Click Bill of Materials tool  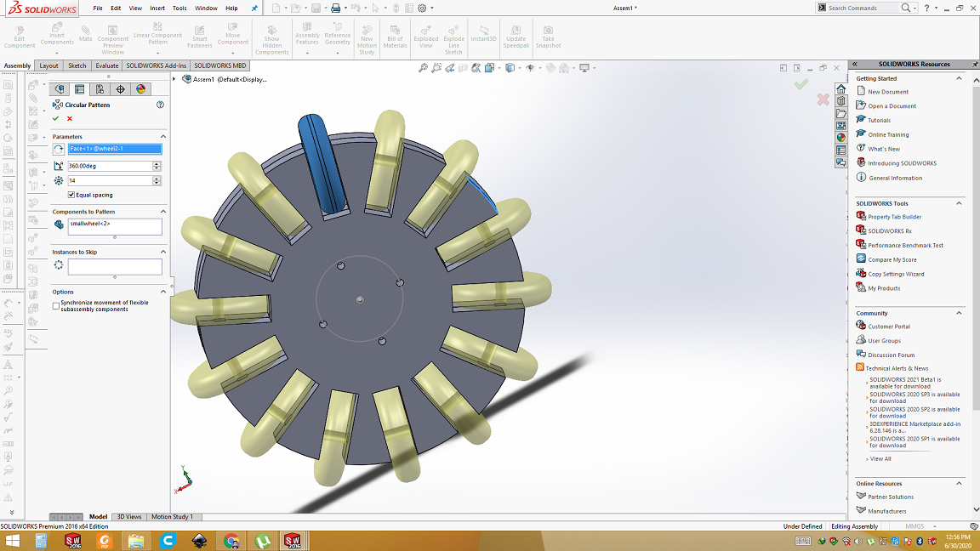(x=395, y=37)
